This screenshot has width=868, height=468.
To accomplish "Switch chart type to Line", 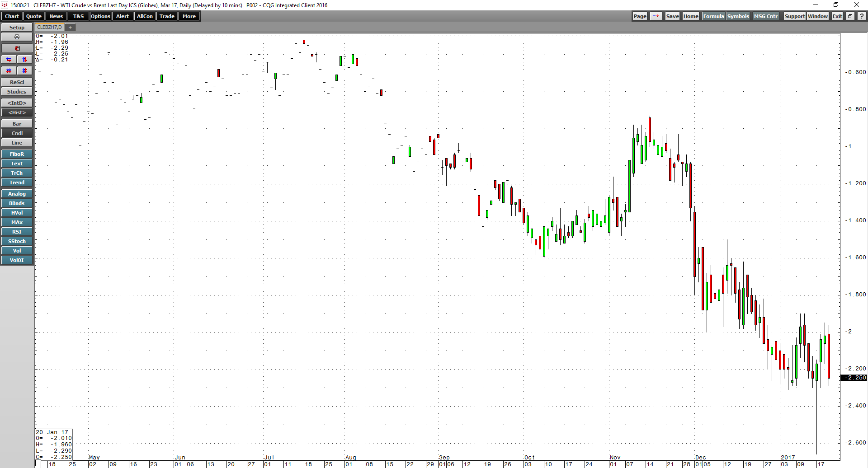I will (x=17, y=143).
